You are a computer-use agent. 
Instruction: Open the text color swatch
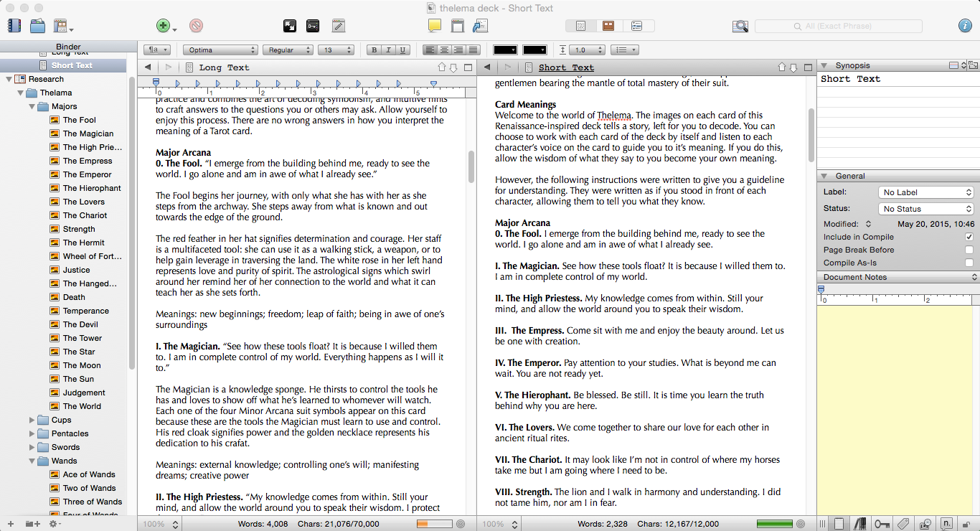click(505, 50)
